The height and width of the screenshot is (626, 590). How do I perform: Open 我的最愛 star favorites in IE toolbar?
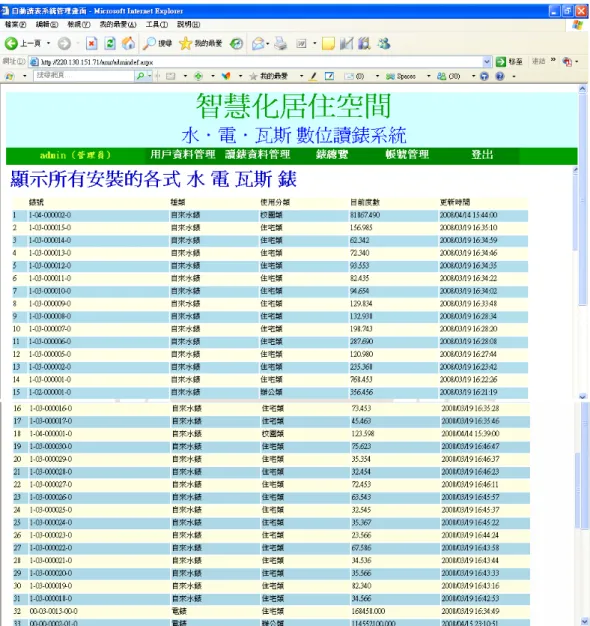tap(201, 44)
